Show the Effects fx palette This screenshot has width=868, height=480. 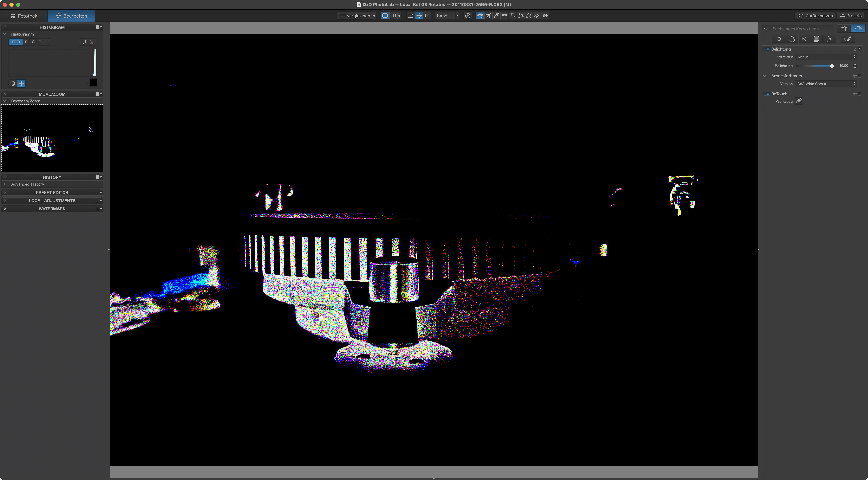pyautogui.click(x=829, y=39)
